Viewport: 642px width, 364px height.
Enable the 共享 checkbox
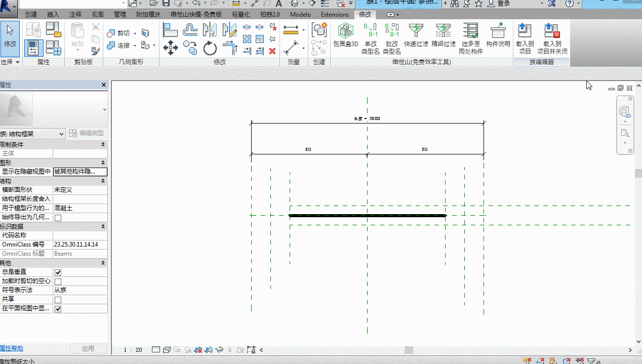58,300
